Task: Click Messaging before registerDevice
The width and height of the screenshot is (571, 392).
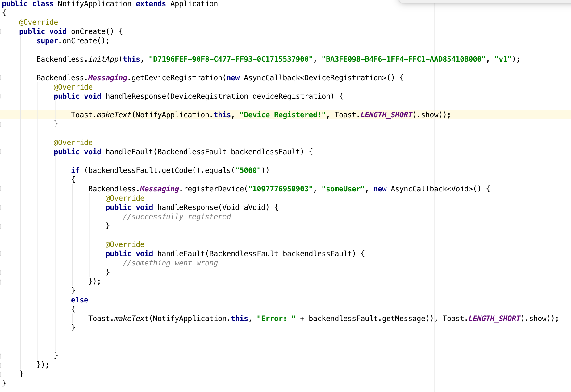Action: pyautogui.click(x=160, y=189)
